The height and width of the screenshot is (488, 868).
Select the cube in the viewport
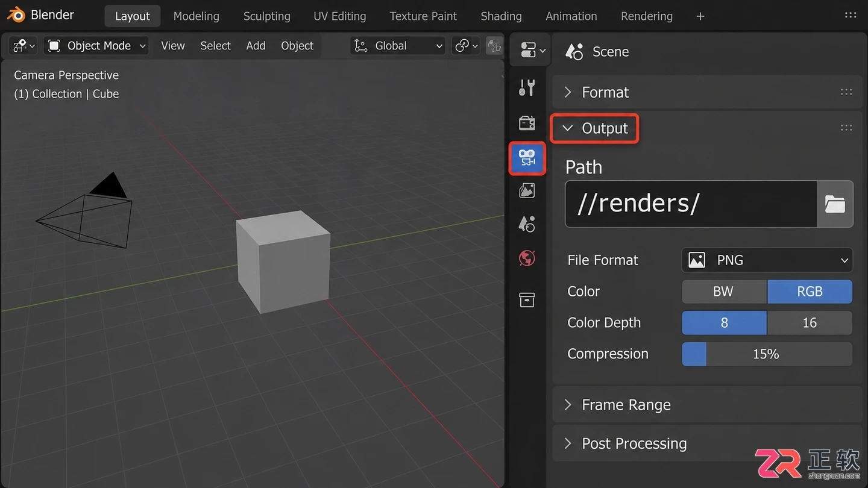[283, 262]
